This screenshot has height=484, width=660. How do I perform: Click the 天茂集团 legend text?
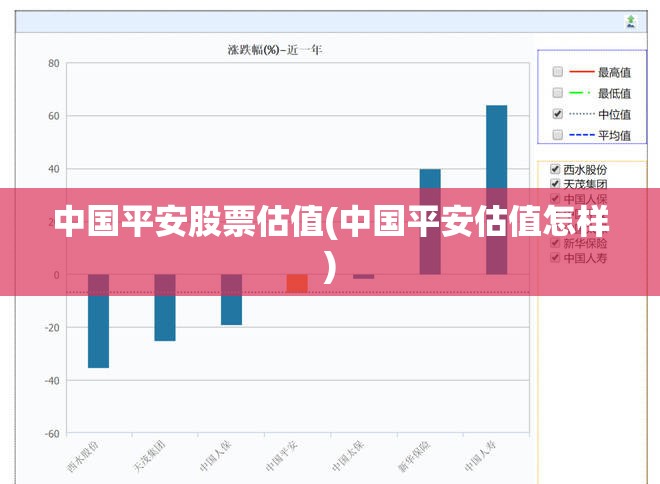coord(585,184)
